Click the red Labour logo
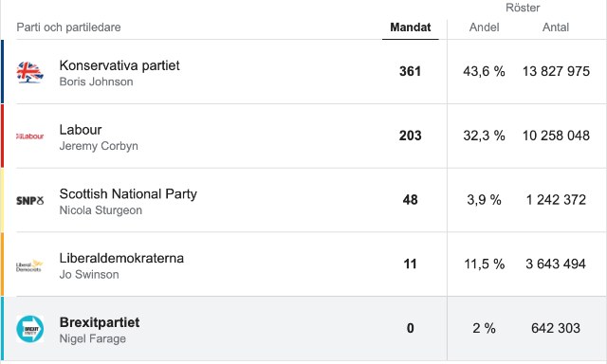The image size is (607, 364). (x=29, y=136)
